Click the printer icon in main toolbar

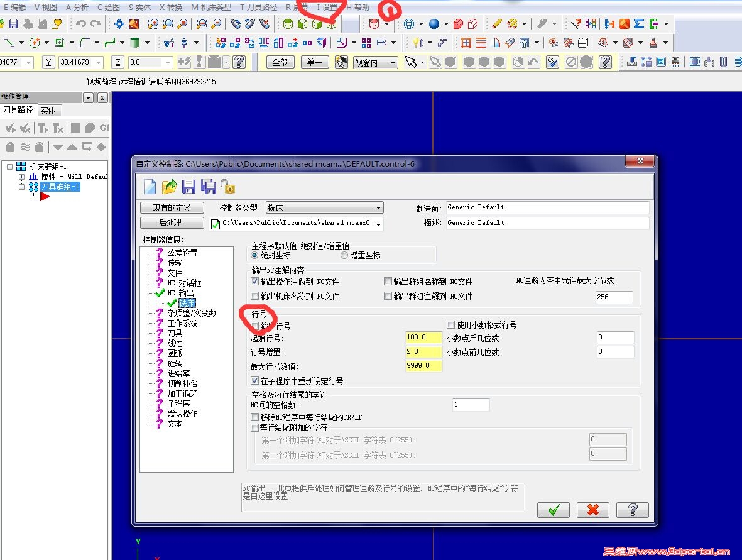[x=28, y=24]
